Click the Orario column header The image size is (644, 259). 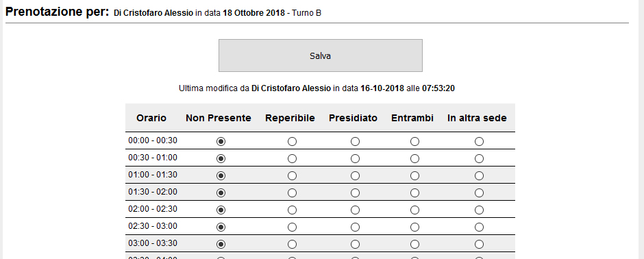pos(151,119)
